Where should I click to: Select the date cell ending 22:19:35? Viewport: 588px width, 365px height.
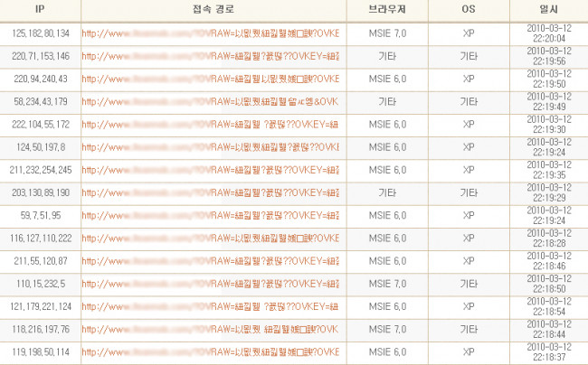549,170
